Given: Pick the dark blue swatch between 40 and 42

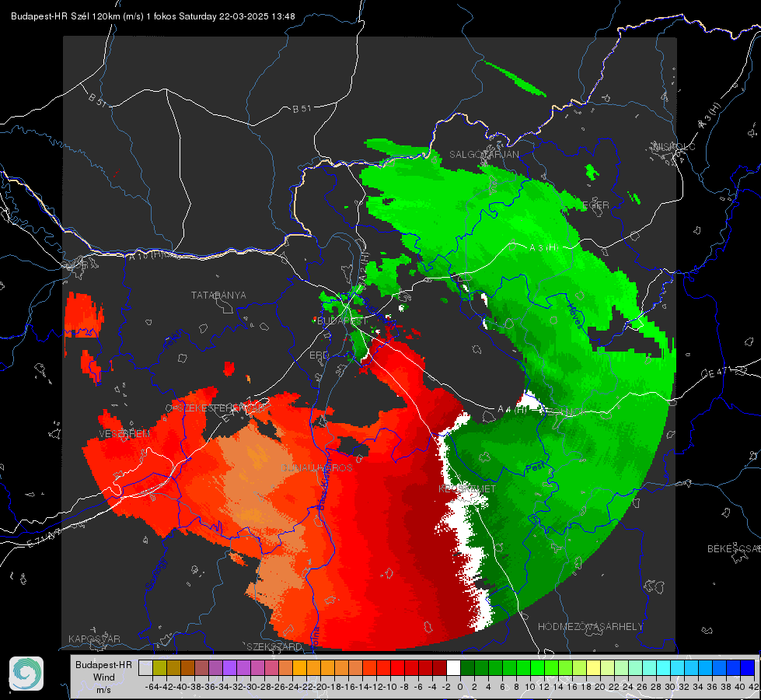Looking at the screenshot, I should tap(748, 668).
